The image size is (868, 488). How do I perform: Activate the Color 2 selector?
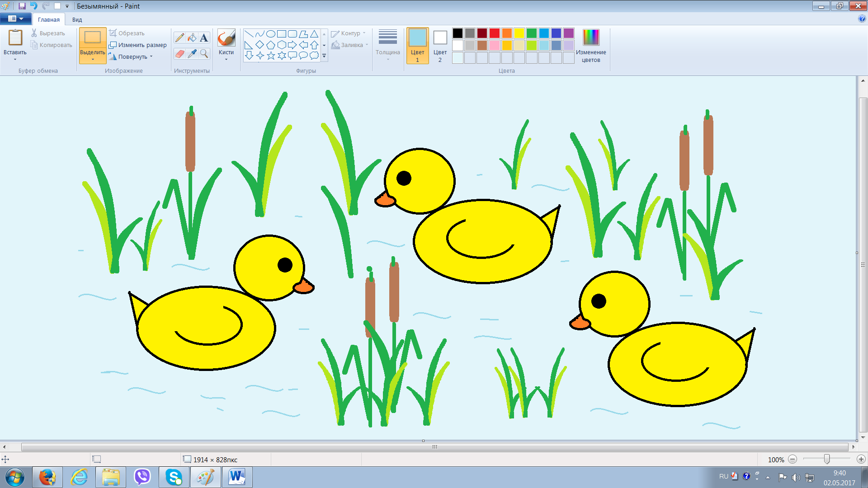point(439,45)
